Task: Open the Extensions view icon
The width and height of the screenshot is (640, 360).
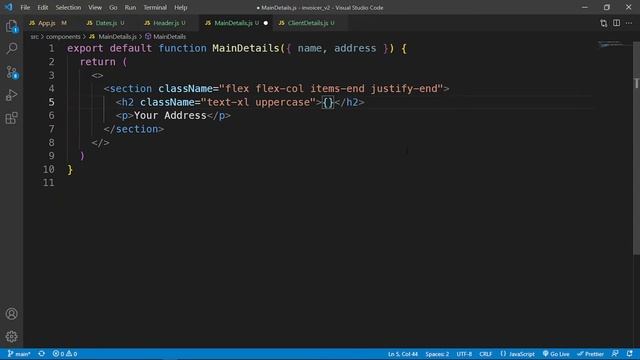Action: [11, 118]
